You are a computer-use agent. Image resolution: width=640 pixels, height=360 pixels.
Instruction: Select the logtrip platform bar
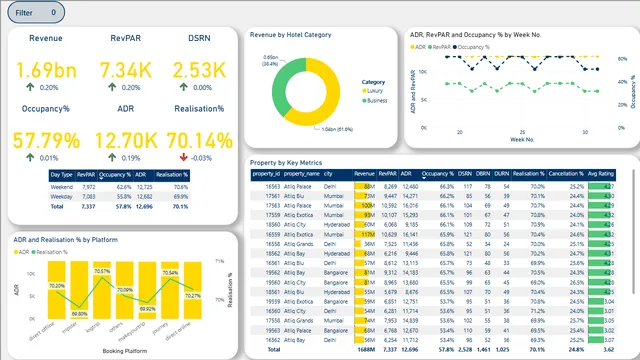click(102, 290)
